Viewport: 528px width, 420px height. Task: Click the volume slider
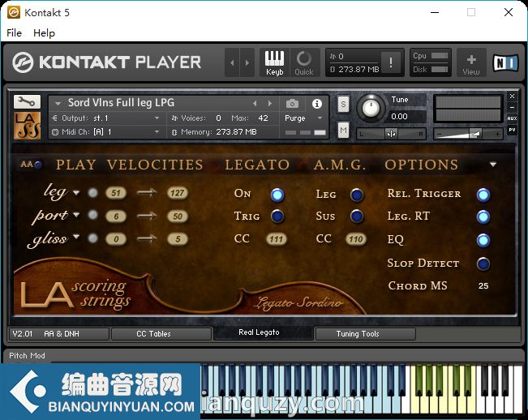[x=468, y=134]
